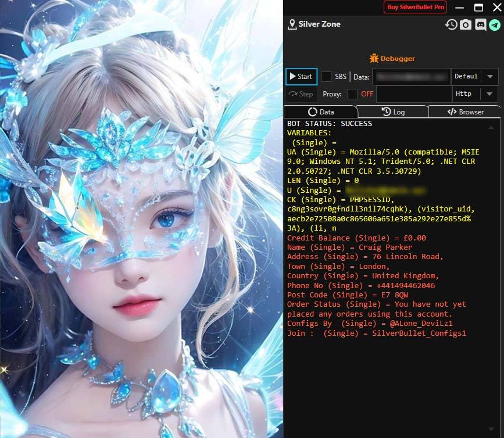Click the Silver Zone title text

click(319, 24)
